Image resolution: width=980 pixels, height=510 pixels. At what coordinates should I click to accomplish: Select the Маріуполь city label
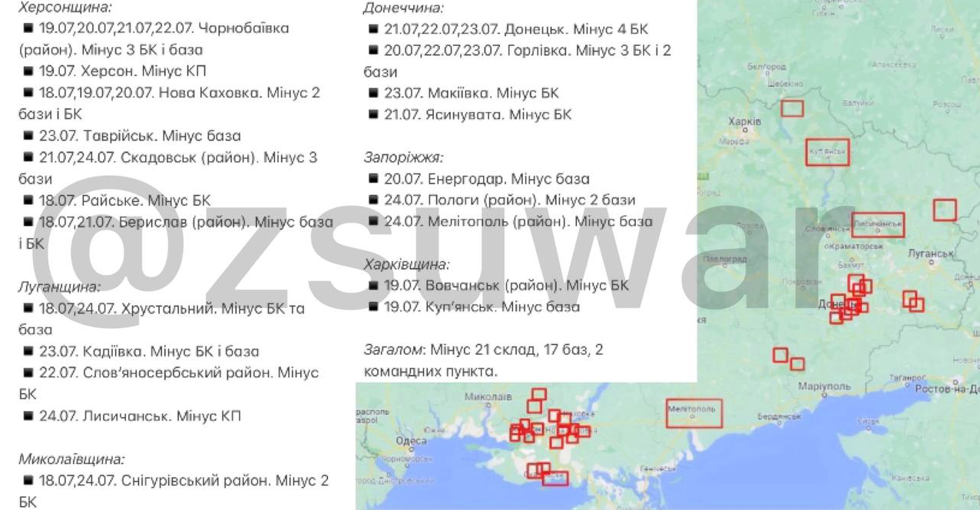(x=824, y=386)
